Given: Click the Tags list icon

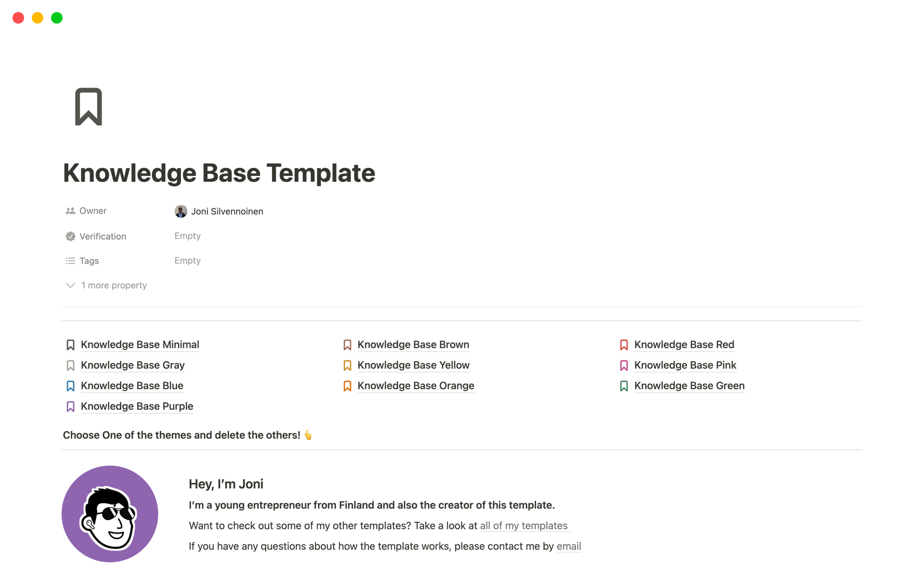Looking at the screenshot, I should click(x=70, y=261).
